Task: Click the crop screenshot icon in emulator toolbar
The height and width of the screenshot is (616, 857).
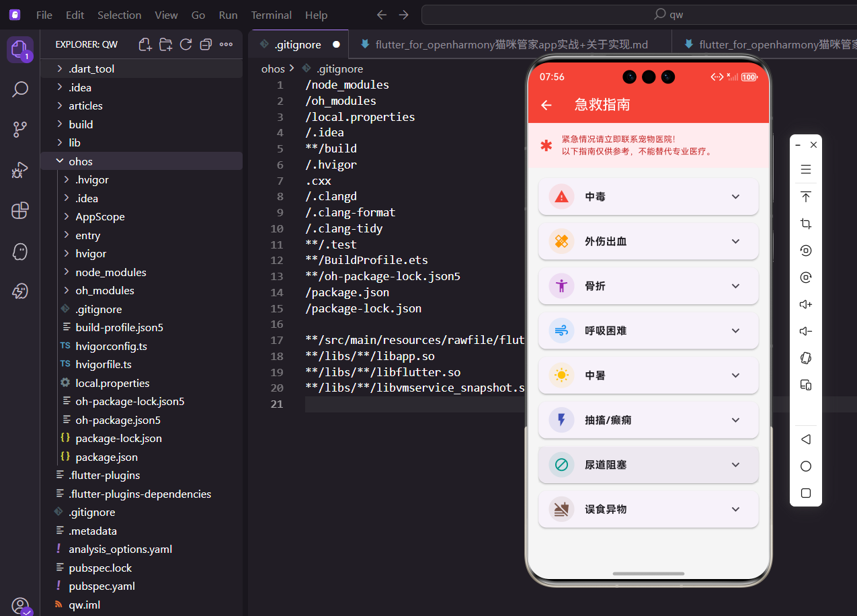Action: (806, 224)
